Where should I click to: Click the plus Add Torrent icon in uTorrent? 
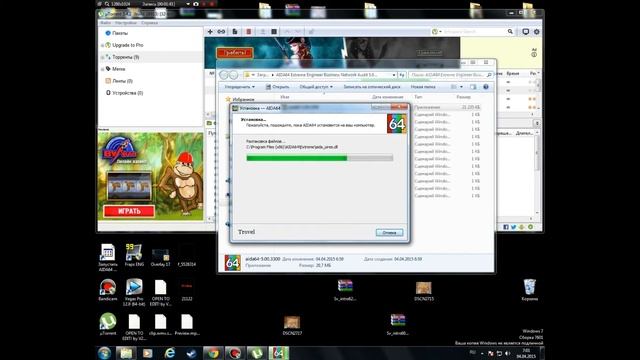[x=210, y=31]
